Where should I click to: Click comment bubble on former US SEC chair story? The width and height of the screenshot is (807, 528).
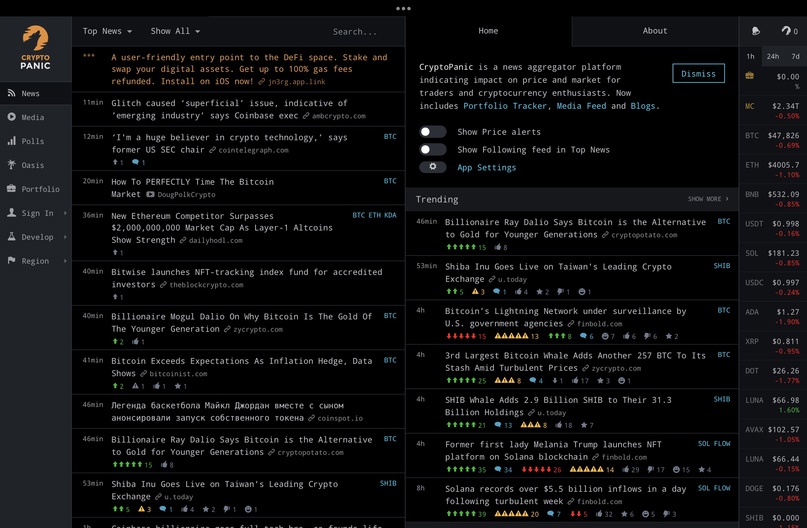pos(135,162)
